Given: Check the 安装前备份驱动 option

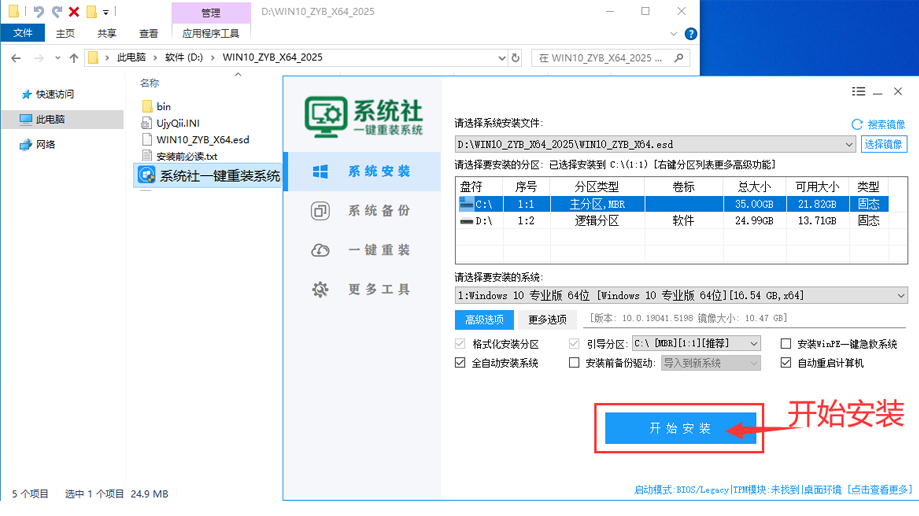Looking at the screenshot, I should tap(574, 363).
